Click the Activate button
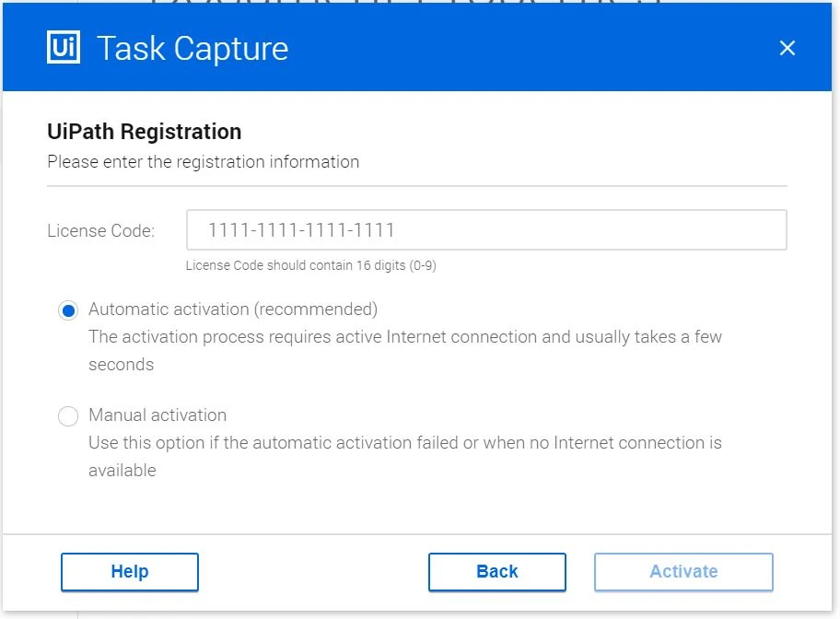The width and height of the screenshot is (840, 619). click(683, 572)
